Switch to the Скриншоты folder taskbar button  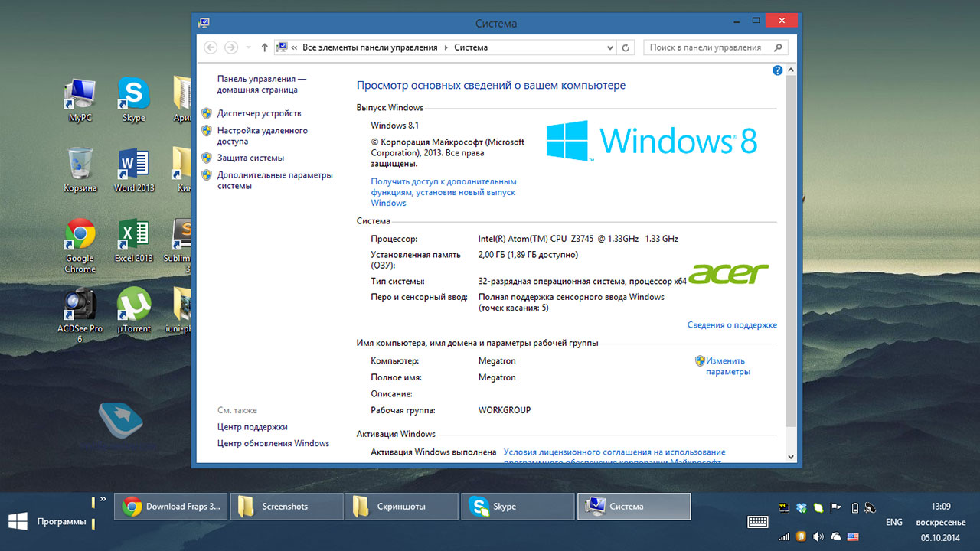pos(401,507)
